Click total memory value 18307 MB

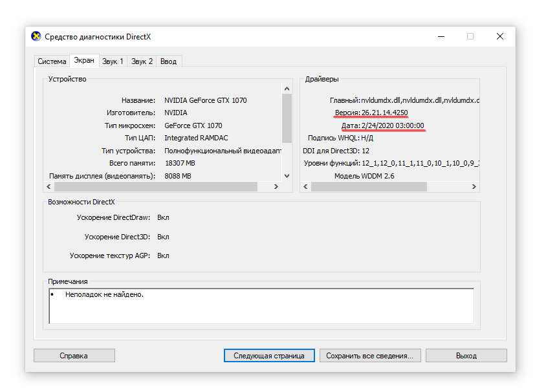click(180, 163)
